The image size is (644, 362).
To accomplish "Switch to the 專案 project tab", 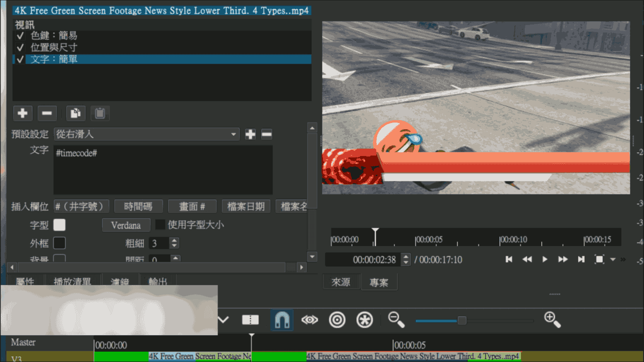I will coord(379,282).
